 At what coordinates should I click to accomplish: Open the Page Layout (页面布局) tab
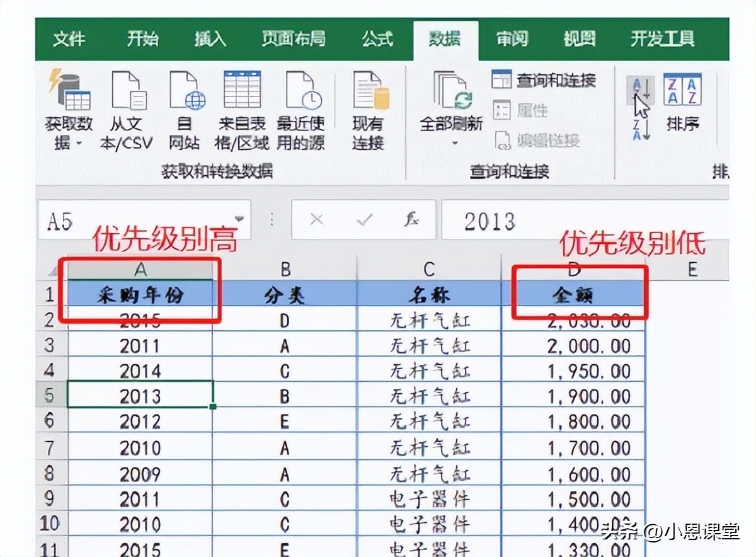click(x=294, y=39)
